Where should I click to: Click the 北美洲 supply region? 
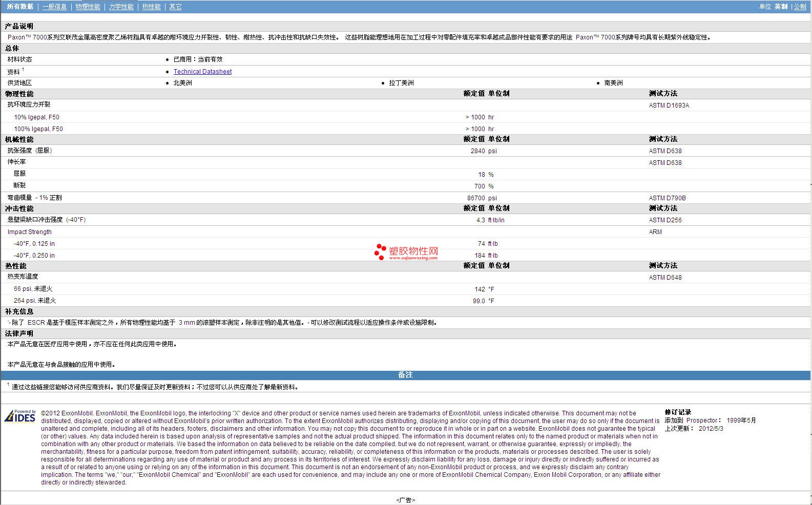point(182,83)
